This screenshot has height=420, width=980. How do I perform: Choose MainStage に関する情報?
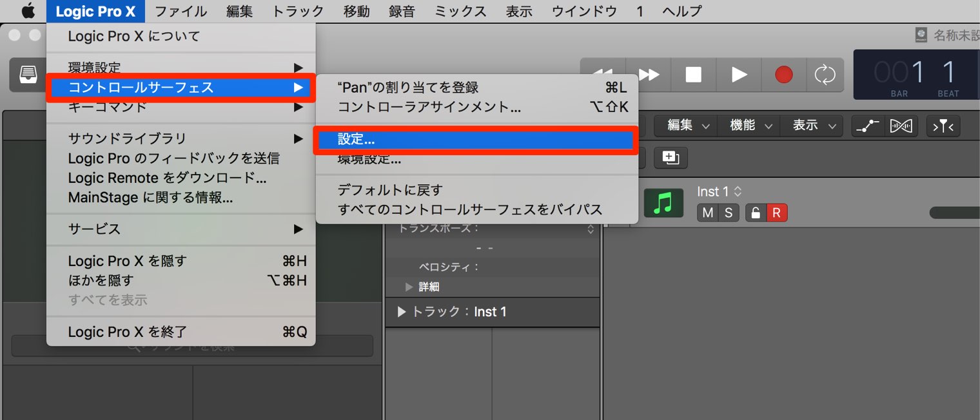click(181, 197)
